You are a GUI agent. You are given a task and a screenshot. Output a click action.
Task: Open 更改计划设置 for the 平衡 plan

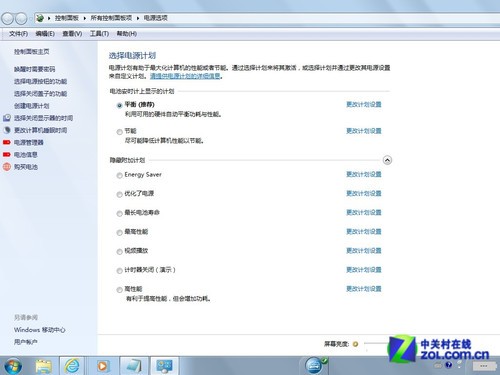click(x=364, y=104)
